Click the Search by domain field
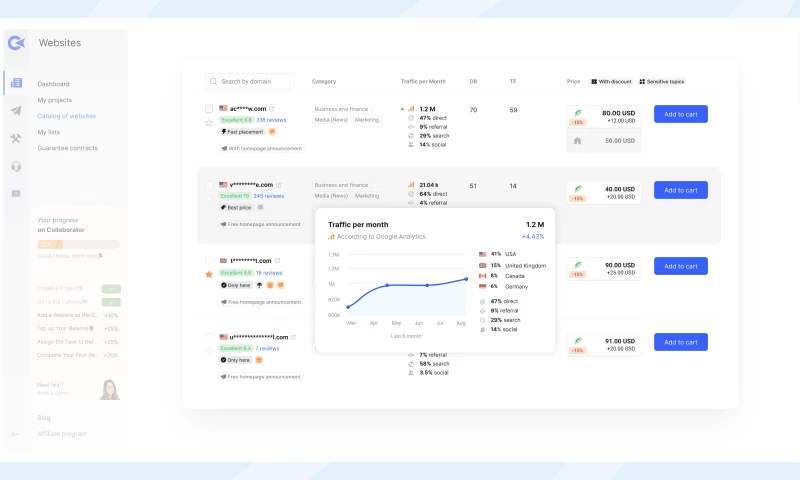Screen dimensions: 800x480 click(250, 81)
